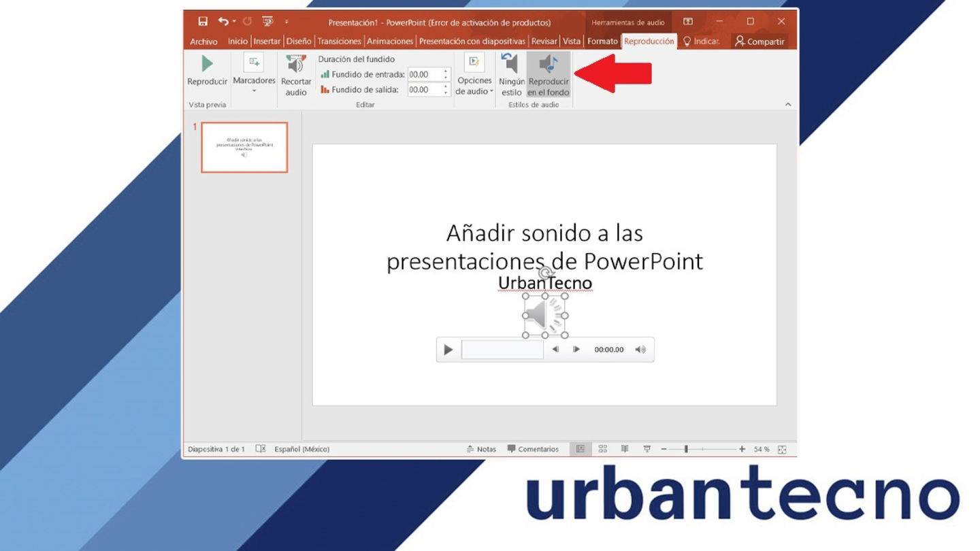Skip forward in the audio player

(576, 350)
